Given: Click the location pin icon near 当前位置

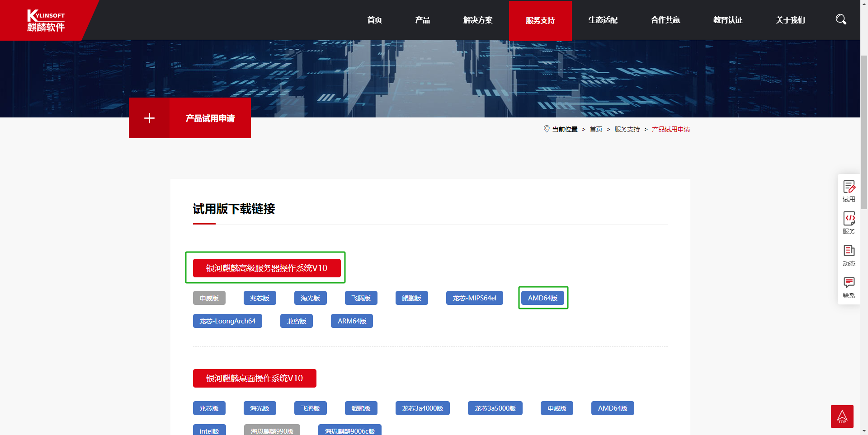Looking at the screenshot, I should point(547,129).
